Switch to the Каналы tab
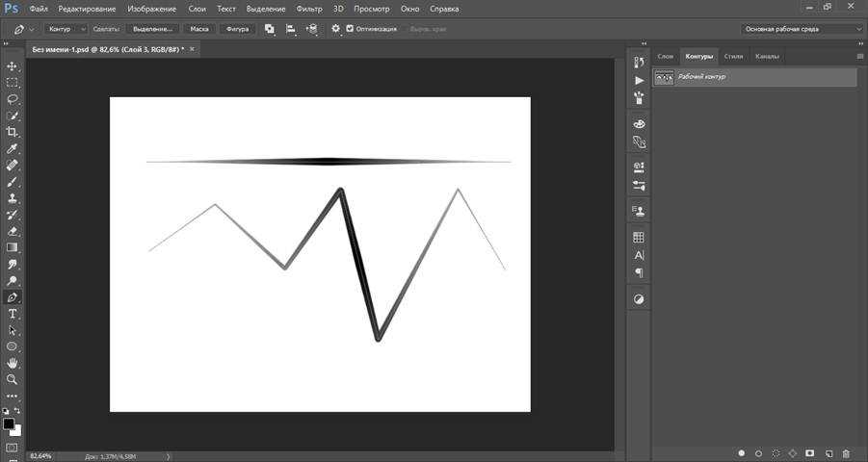 767,56
